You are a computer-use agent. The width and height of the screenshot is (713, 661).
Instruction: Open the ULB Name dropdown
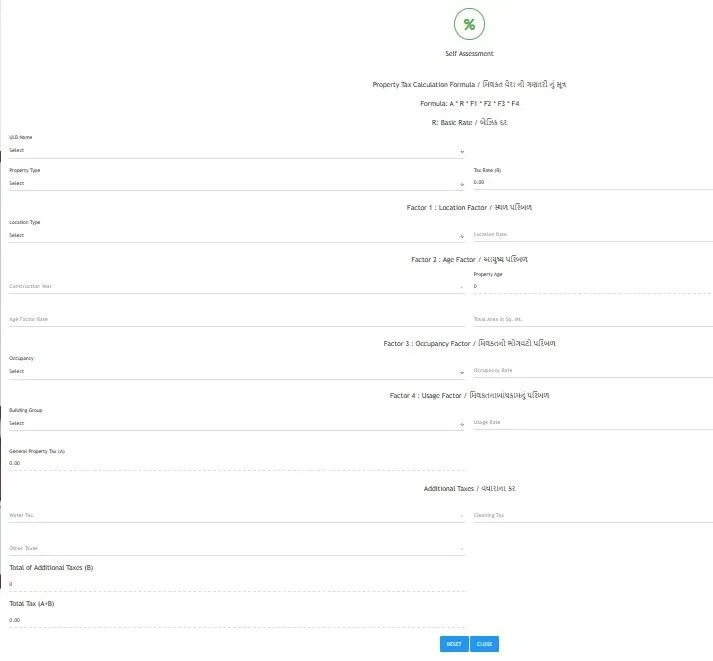pyautogui.click(x=236, y=151)
